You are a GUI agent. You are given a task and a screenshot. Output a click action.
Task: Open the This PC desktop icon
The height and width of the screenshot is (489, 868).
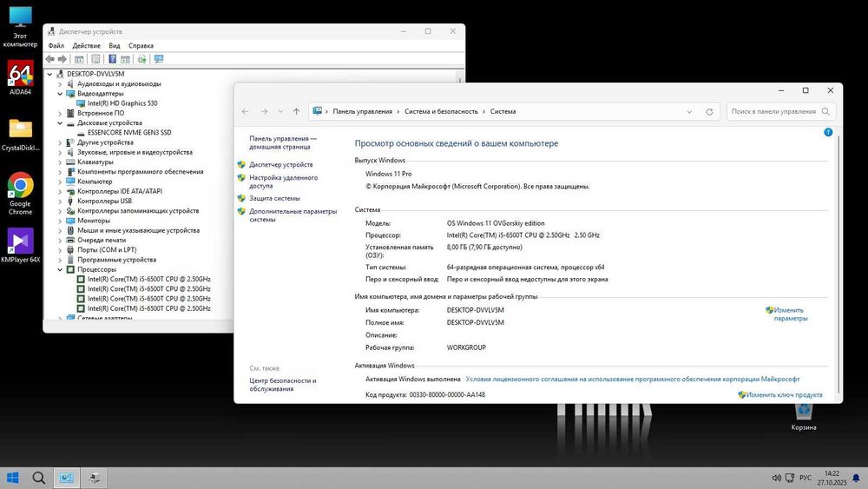click(20, 27)
